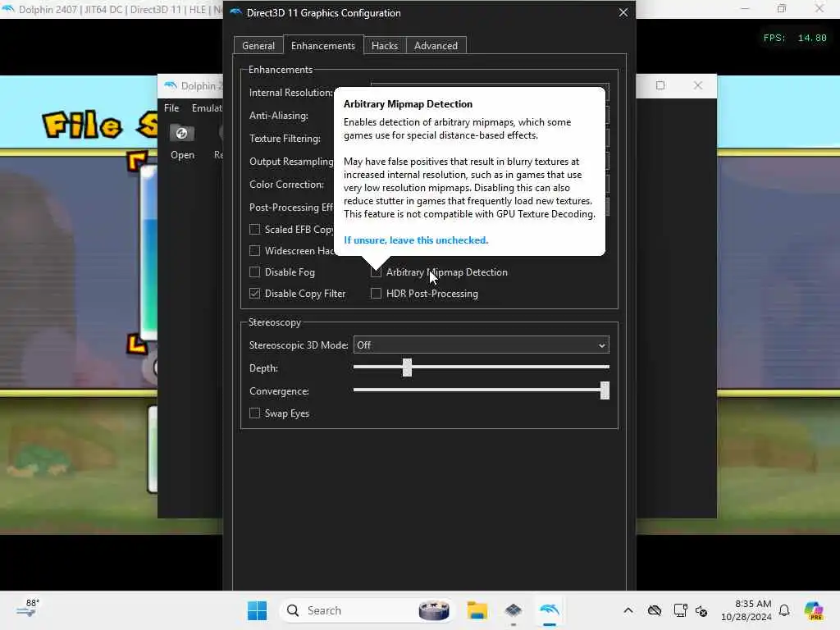The width and height of the screenshot is (840, 630).
Task: Open the display/network tray icon
Action: point(680,610)
